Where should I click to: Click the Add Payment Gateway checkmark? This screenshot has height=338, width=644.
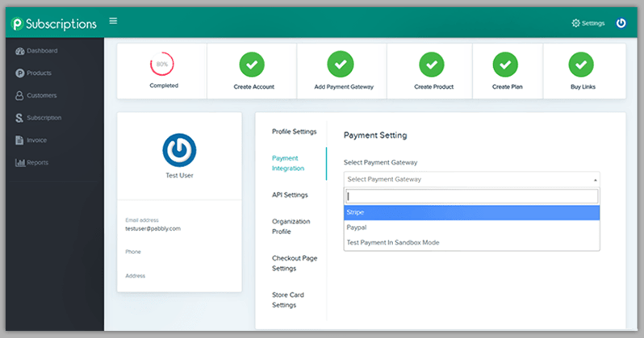coord(341,63)
